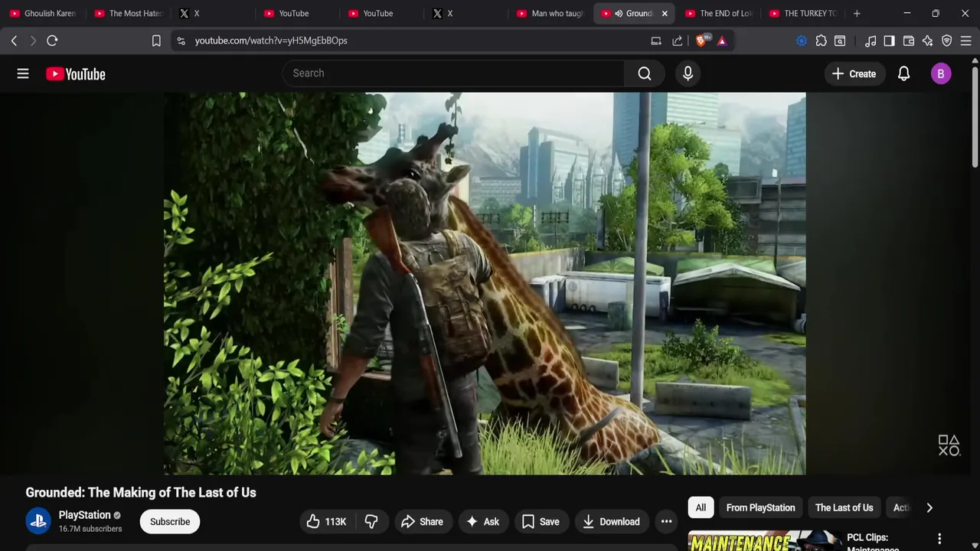Save the video with the Save button
This screenshot has height=551, width=980.
click(x=541, y=522)
